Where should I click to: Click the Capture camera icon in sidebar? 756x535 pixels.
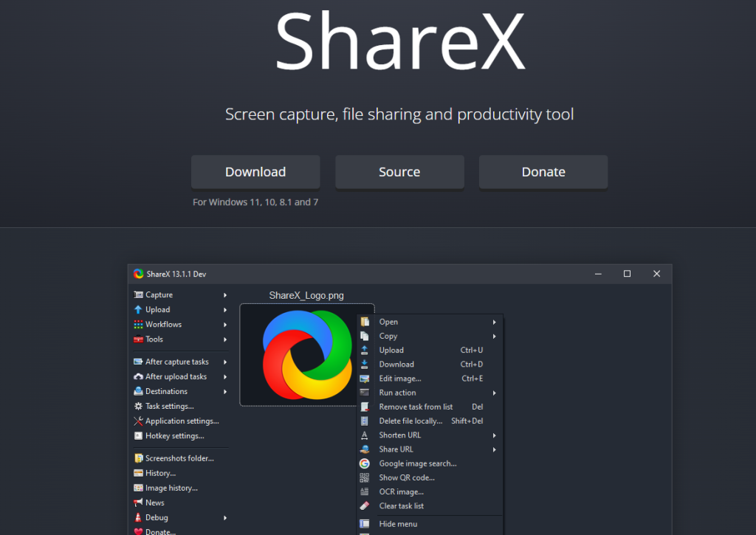(x=138, y=294)
